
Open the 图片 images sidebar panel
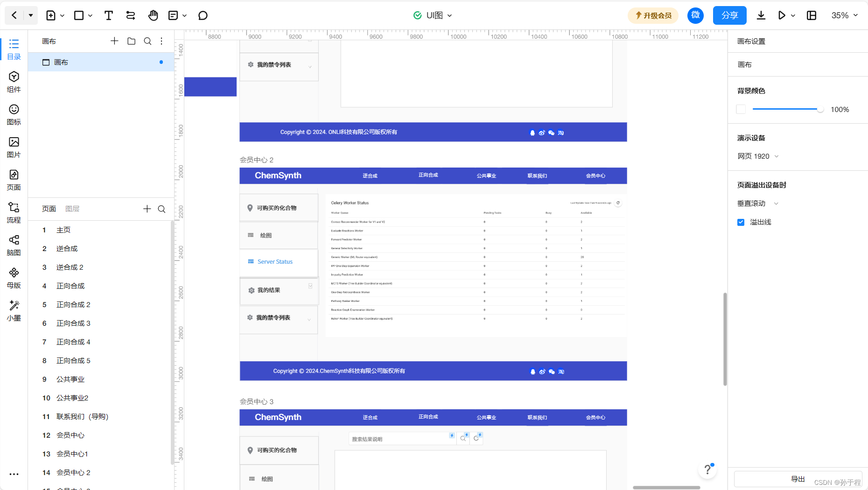click(14, 147)
